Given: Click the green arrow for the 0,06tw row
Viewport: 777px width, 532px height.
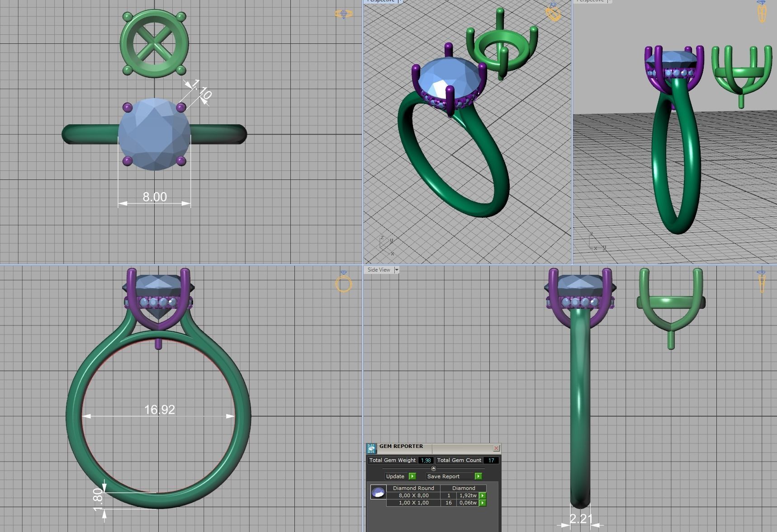Looking at the screenshot, I should pos(483,503).
